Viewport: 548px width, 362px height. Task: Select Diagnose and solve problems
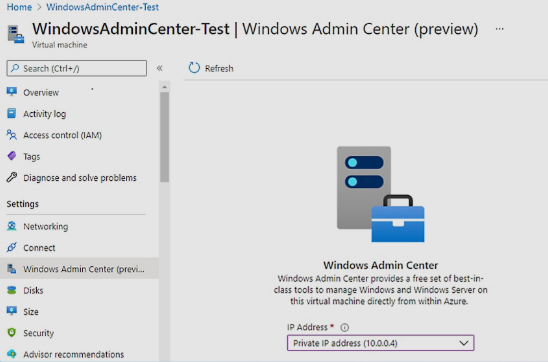click(79, 178)
